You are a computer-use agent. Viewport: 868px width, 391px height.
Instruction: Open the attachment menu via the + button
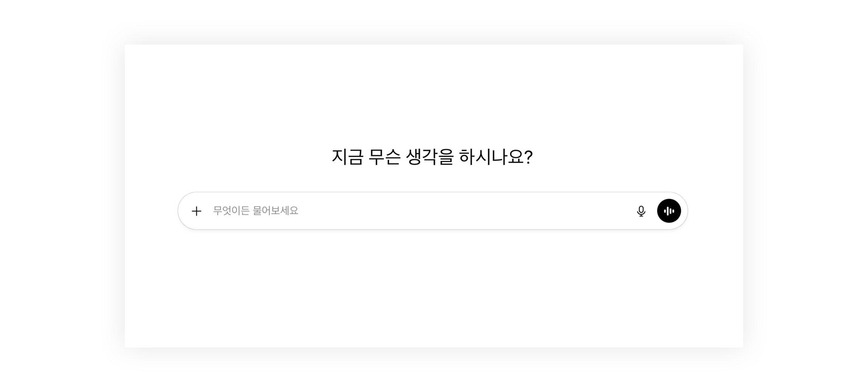click(x=196, y=211)
